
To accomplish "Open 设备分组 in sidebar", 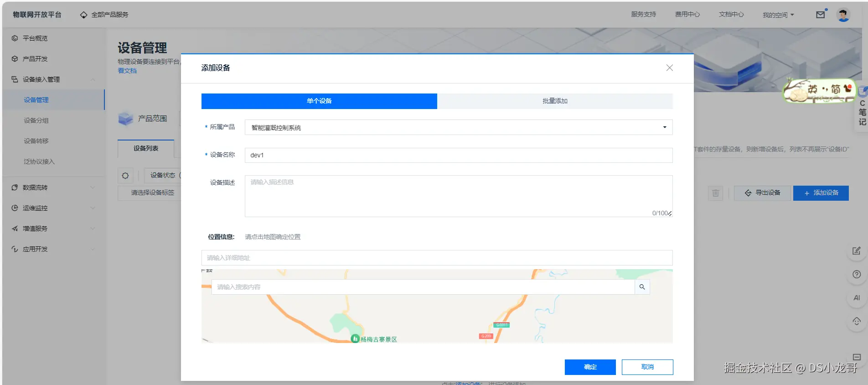I will [x=36, y=120].
